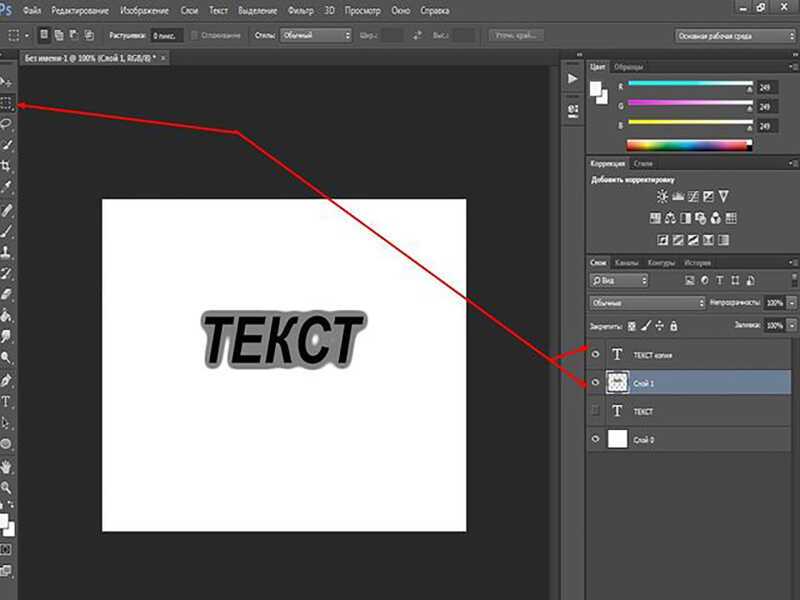Open the Layers panel options menu
The image size is (800, 600).
pyautogui.click(x=793, y=262)
